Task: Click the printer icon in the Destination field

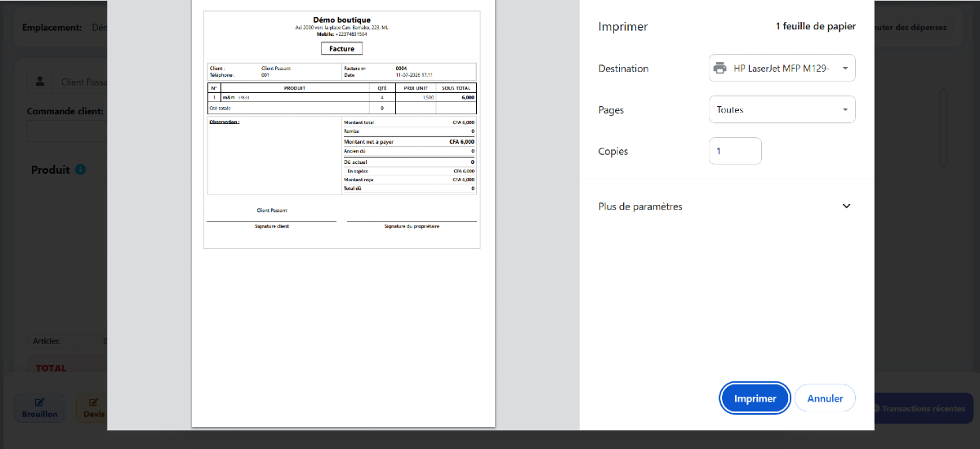Action: click(x=720, y=69)
